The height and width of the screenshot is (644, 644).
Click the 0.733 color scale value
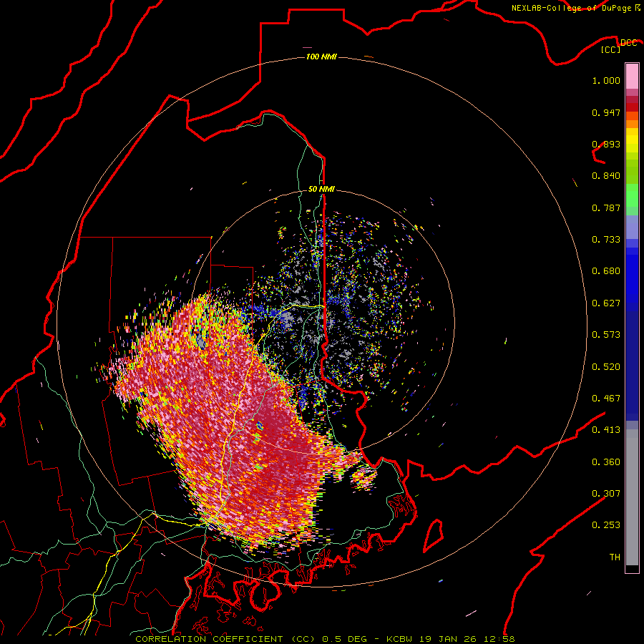coord(606,240)
